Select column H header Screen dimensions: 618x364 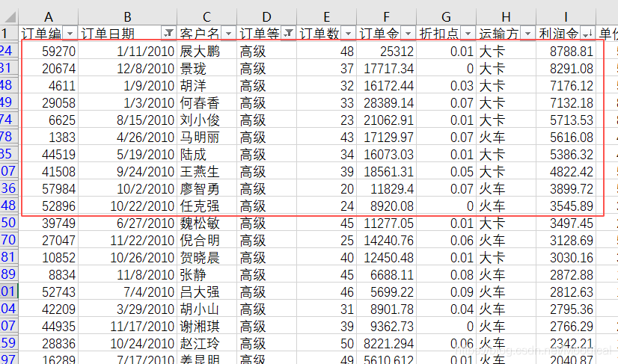pos(506,17)
